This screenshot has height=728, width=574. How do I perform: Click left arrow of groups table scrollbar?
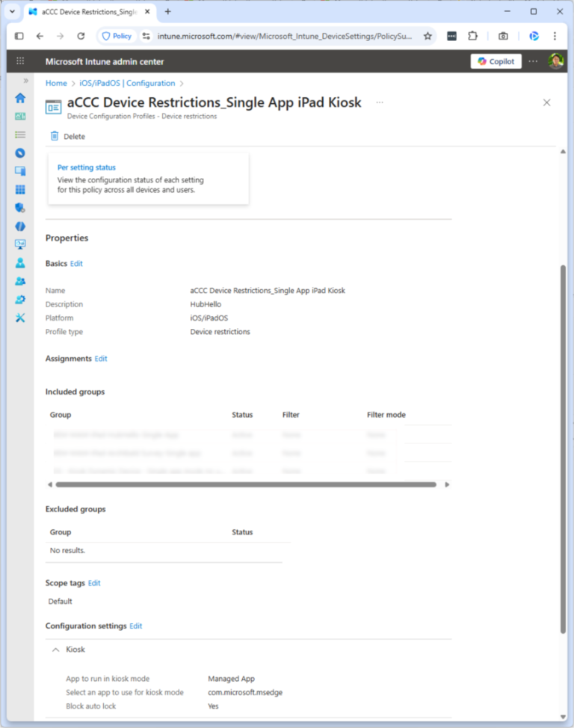[49, 484]
